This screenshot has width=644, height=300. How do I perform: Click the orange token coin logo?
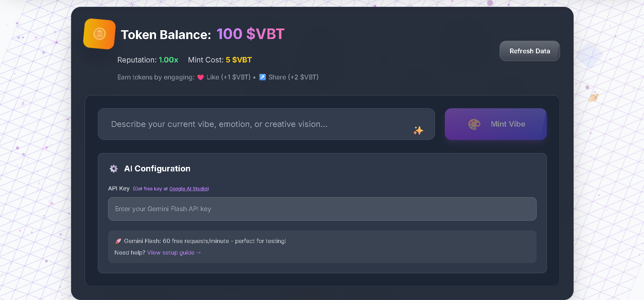99,34
